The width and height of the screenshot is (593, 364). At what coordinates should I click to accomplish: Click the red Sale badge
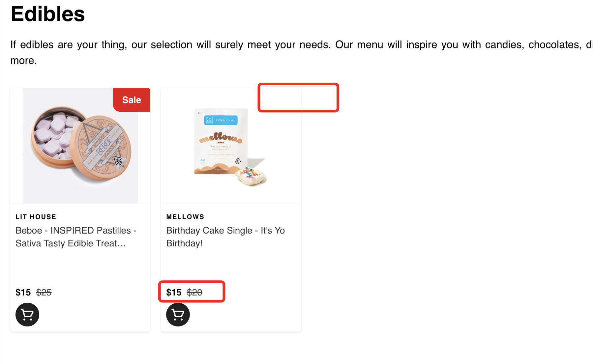coord(132,100)
